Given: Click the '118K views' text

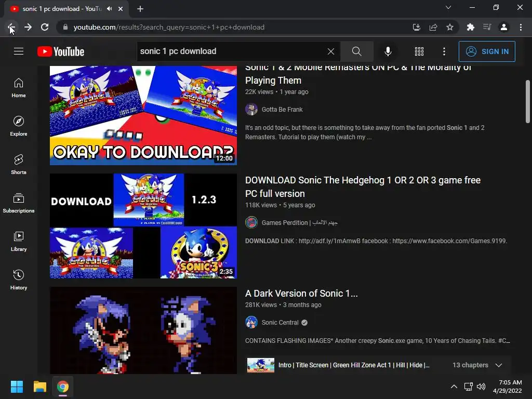Looking at the screenshot, I should (261, 205).
